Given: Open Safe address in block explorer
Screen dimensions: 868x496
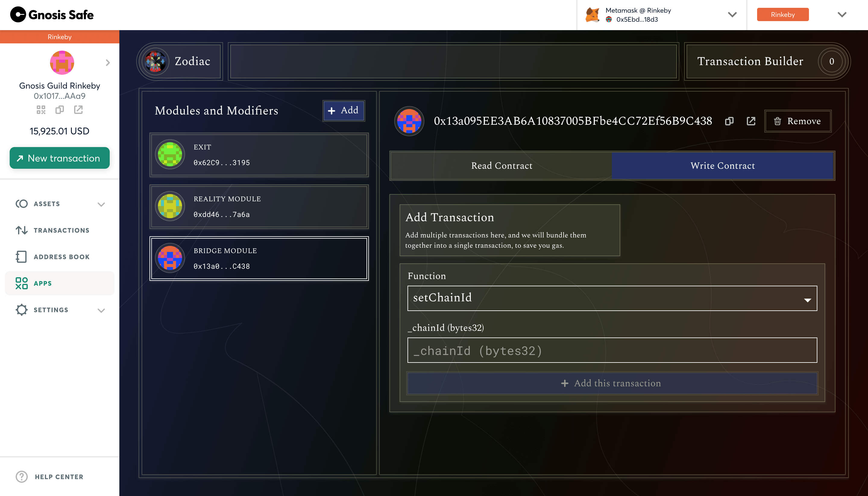Looking at the screenshot, I should click(x=78, y=110).
